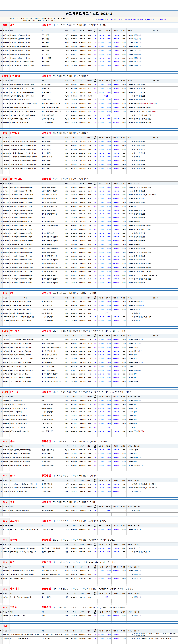
Task: Select 확인중 in the 셀토스 row
Action: pyautogui.click(x=108, y=511)
